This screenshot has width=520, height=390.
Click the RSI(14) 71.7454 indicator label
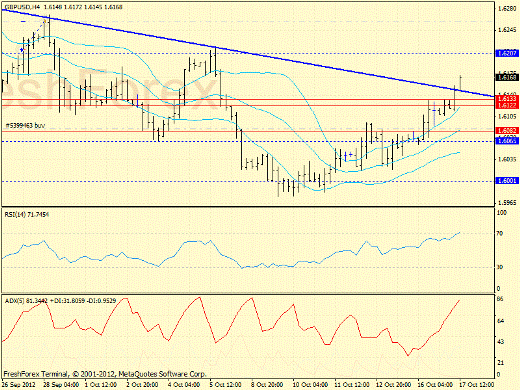[27, 214]
